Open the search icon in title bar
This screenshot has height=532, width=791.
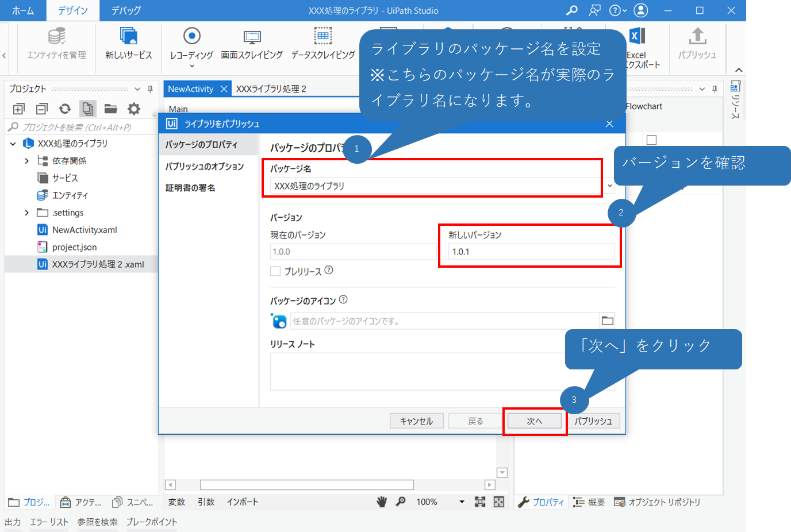point(571,10)
